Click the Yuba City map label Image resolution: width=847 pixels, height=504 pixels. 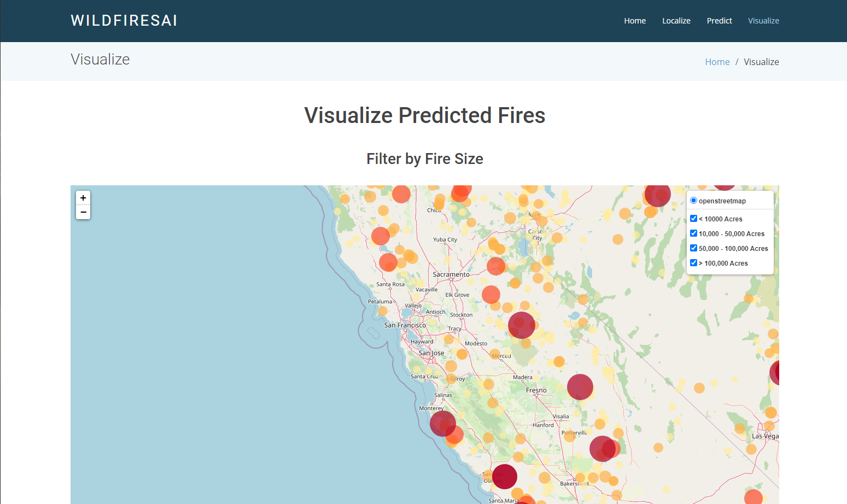click(x=445, y=239)
